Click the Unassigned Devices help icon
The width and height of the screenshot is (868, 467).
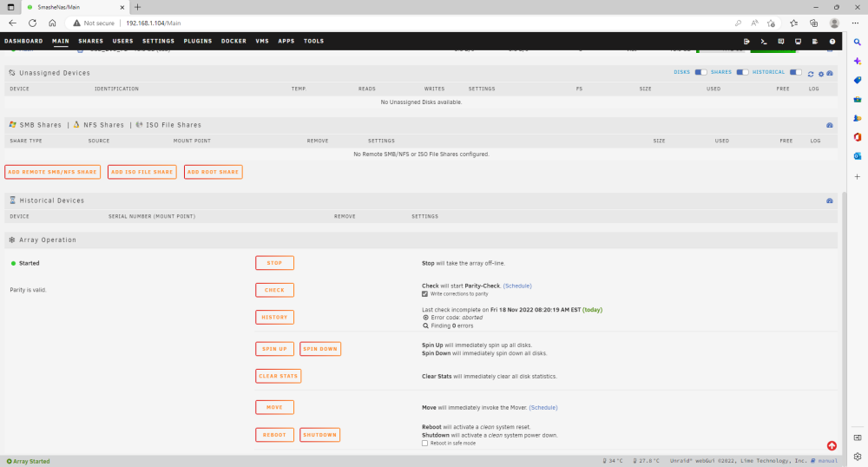coord(830,73)
